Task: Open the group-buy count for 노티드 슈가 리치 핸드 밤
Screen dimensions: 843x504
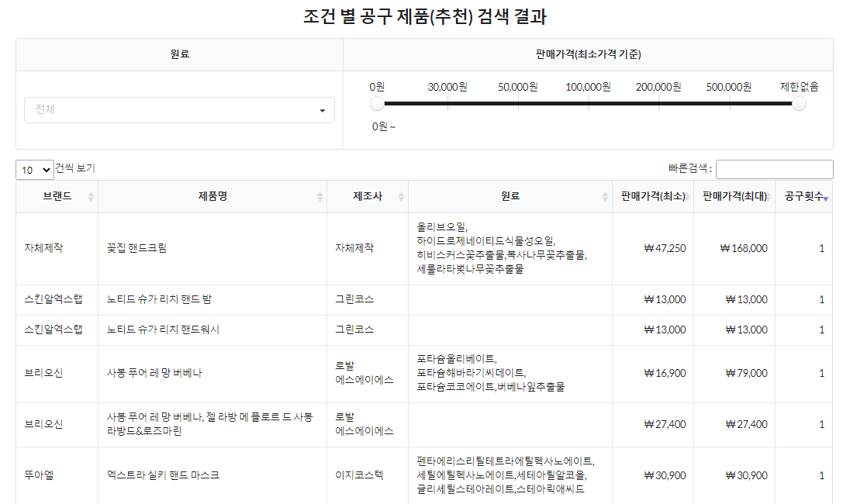Action: pyautogui.click(x=821, y=299)
